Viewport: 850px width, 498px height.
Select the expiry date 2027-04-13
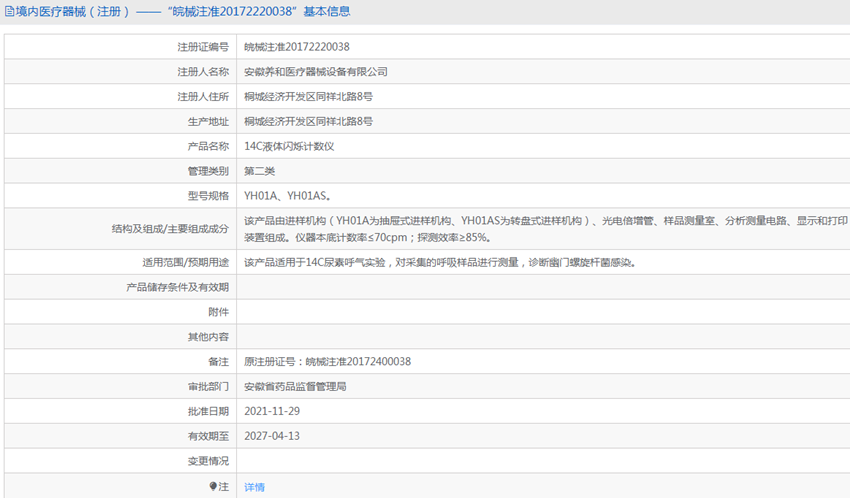pyautogui.click(x=272, y=436)
